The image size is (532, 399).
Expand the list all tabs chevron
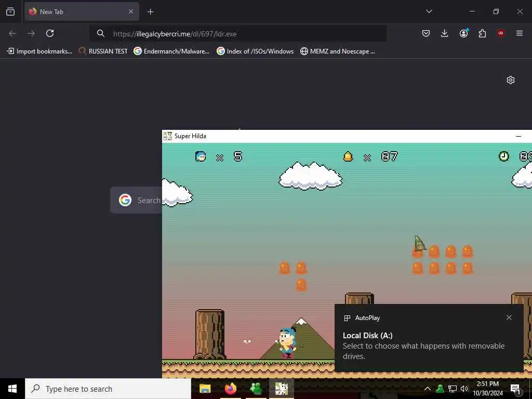pos(429,11)
